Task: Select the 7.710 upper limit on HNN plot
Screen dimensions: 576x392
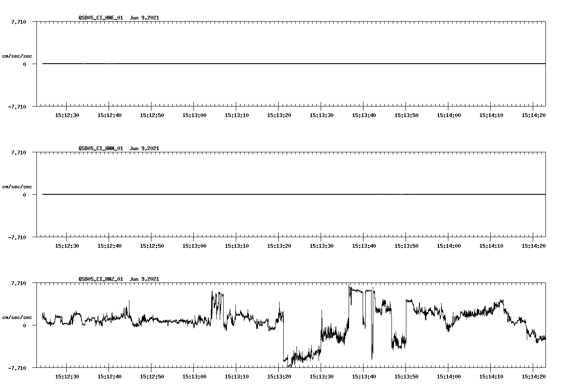Action: tap(19, 152)
